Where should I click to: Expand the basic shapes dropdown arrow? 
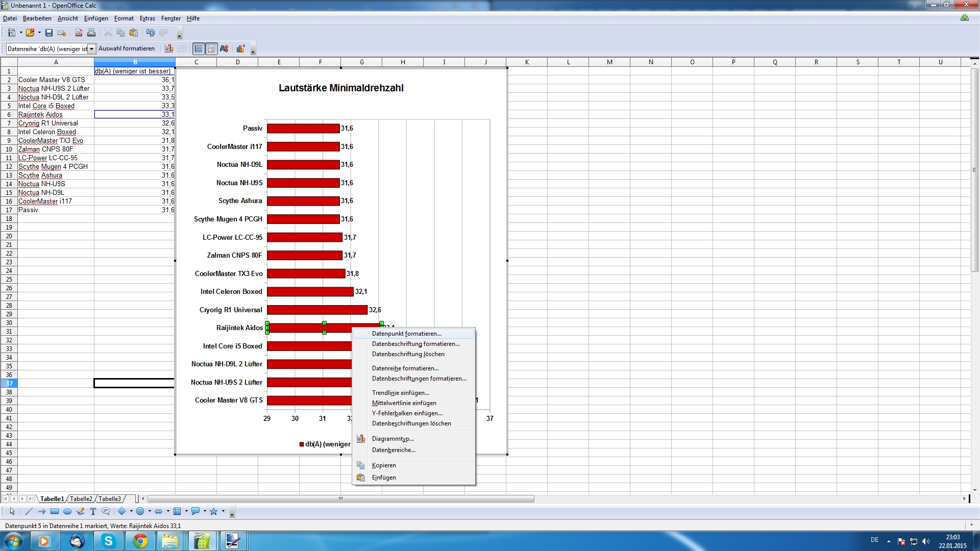[x=131, y=511]
